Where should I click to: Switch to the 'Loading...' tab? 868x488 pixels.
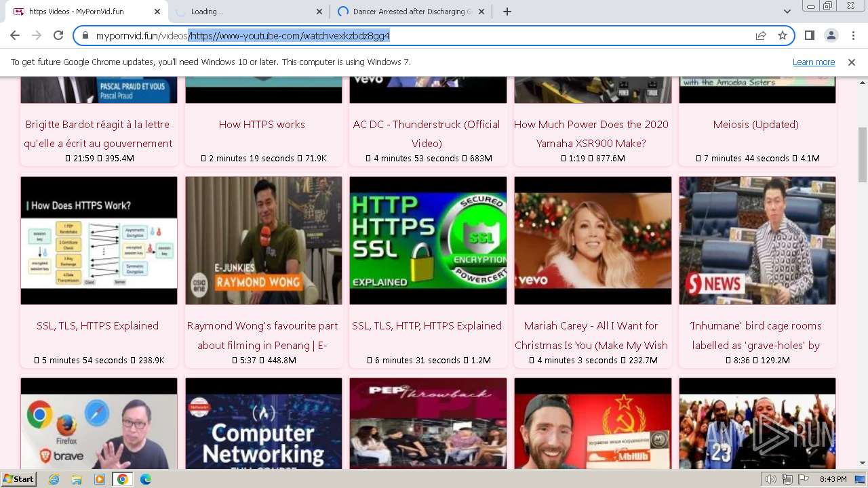coord(248,12)
